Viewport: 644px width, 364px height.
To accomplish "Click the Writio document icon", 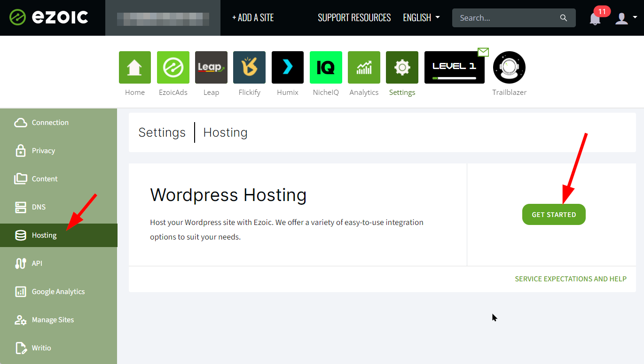I will (x=21, y=348).
